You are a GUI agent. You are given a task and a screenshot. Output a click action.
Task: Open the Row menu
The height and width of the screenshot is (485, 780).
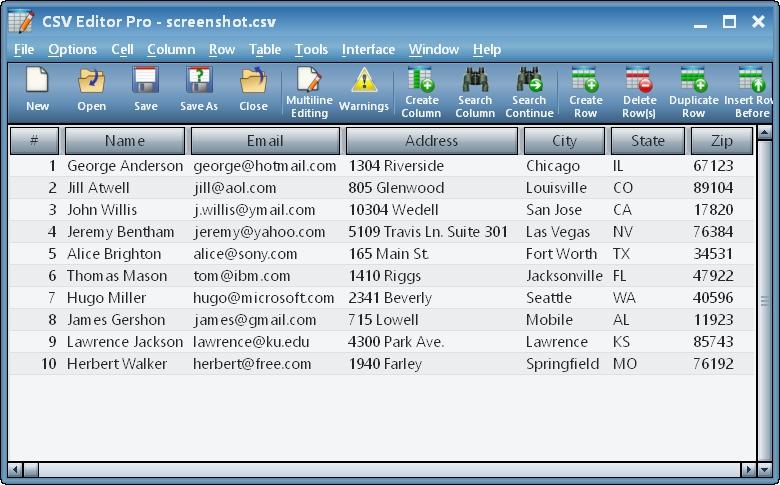pos(222,49)
